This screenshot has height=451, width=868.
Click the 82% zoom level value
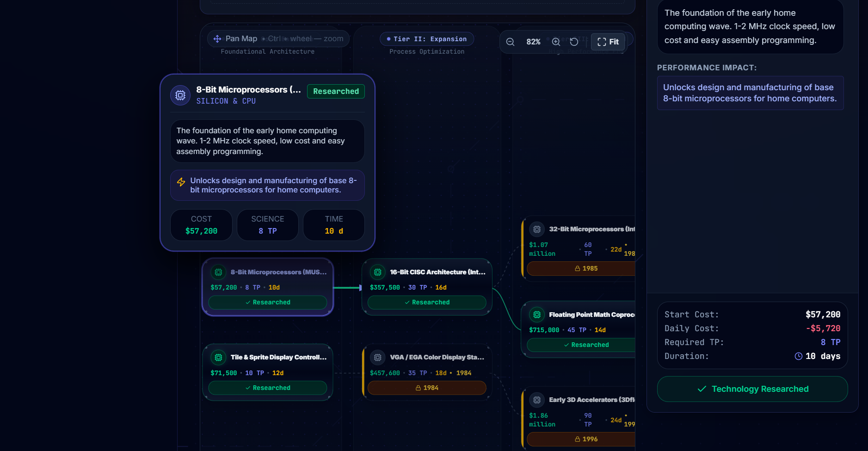tap(533, 42)
